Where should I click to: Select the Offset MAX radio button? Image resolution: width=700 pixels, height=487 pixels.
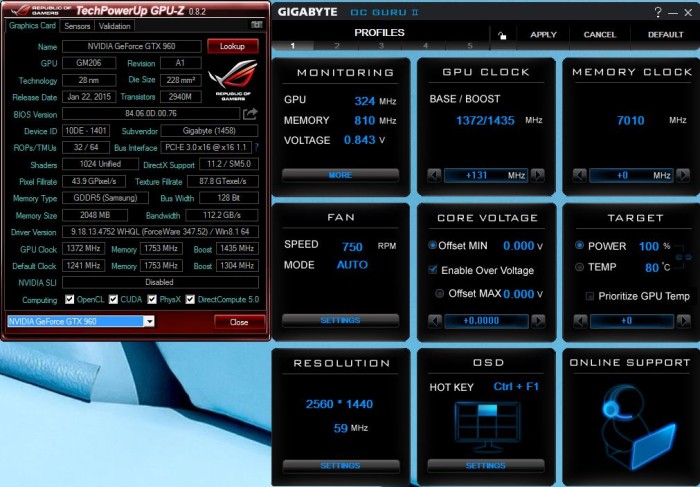click(x=439, y=293)
